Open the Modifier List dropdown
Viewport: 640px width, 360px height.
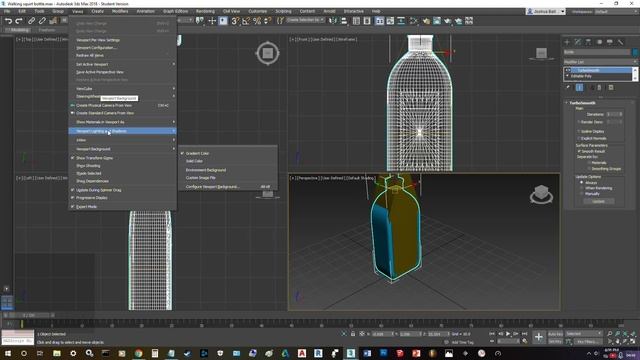pos(600,62)
